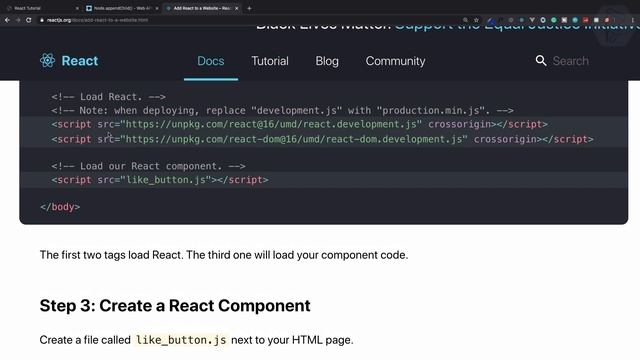Image resolution: width=640 pixels, height=360 pixels.
Task: Click the React atom logo icon
Action: [47, 60]
